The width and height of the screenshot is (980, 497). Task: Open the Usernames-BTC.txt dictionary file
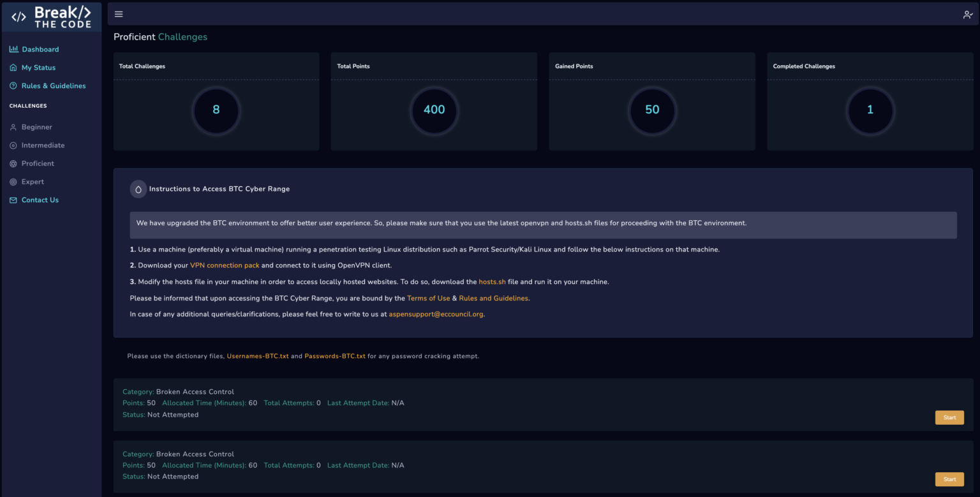(257, 355)
